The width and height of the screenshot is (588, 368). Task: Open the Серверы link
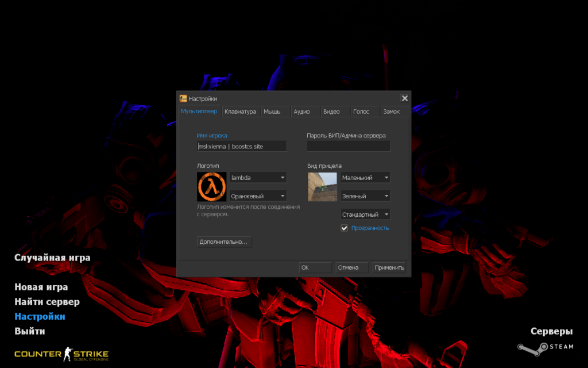[x=552, y=331]
